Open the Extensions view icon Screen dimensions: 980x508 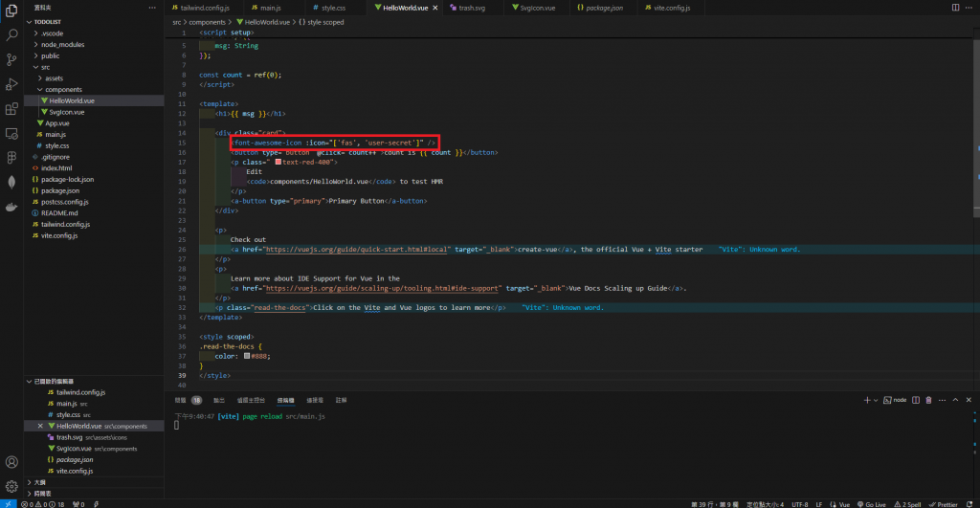[x=11, y=109]
